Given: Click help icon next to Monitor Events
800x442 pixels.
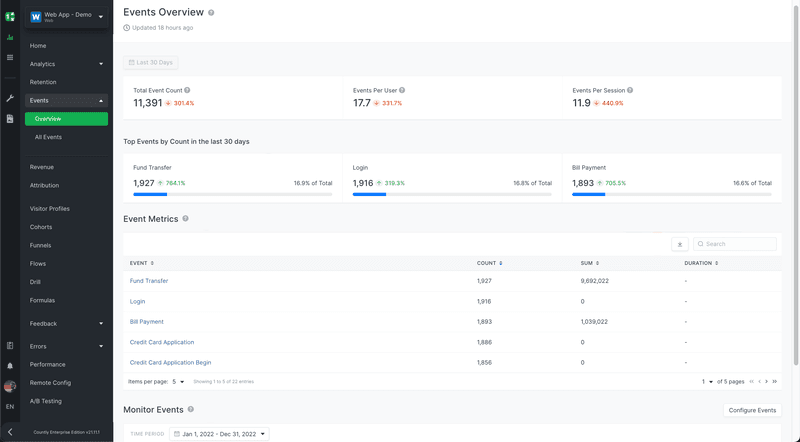Looking at the screenshot, I should coord(191,410).
